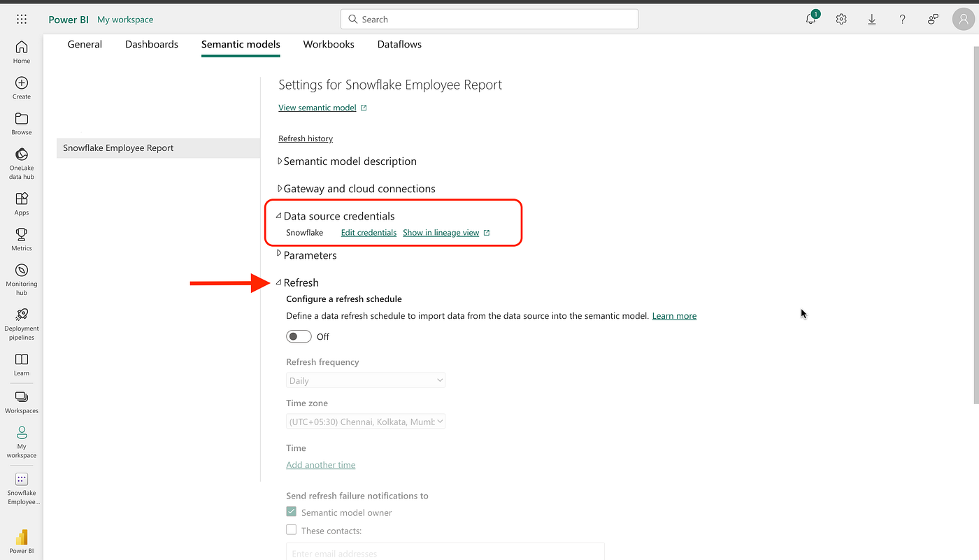Open the feedback icon in header
This screenshot has height=560, width=979.
point(933,20)
